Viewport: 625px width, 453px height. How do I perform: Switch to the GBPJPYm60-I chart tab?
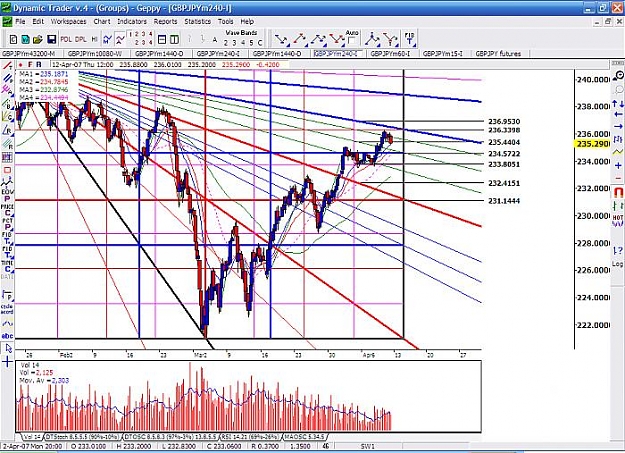point(390,53)
